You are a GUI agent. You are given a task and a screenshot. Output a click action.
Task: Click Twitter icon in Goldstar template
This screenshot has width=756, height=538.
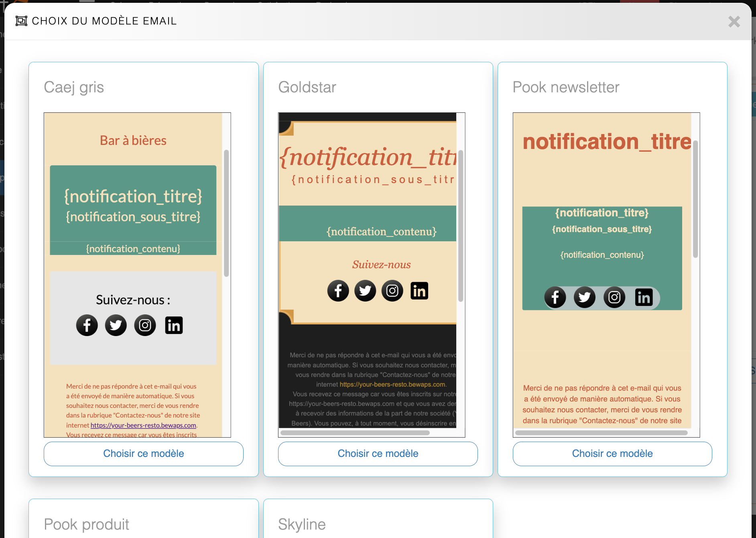point(365,291)
